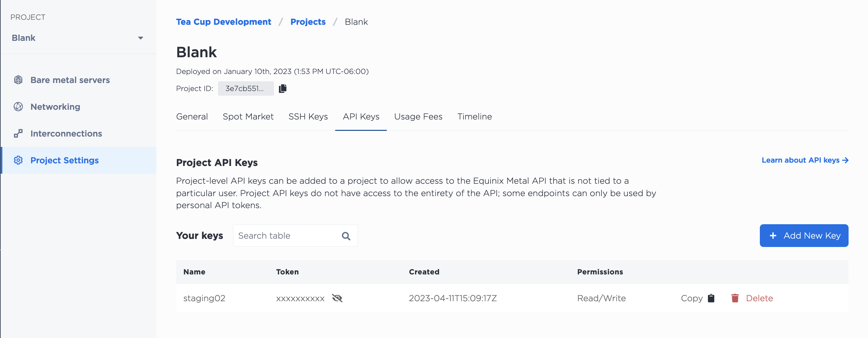The image size is (868, 338).
Task: Click the Blank breadcrumb text
Action: 356,22
